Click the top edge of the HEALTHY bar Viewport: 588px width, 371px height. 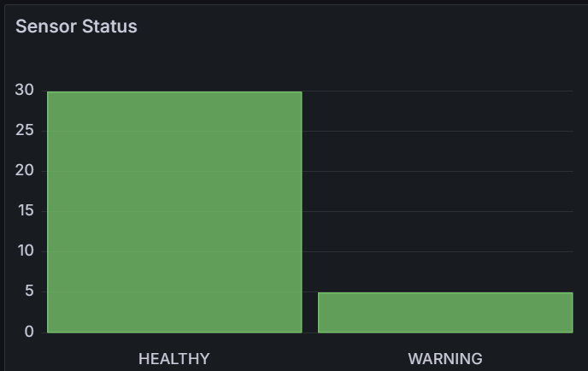(174, 92)
